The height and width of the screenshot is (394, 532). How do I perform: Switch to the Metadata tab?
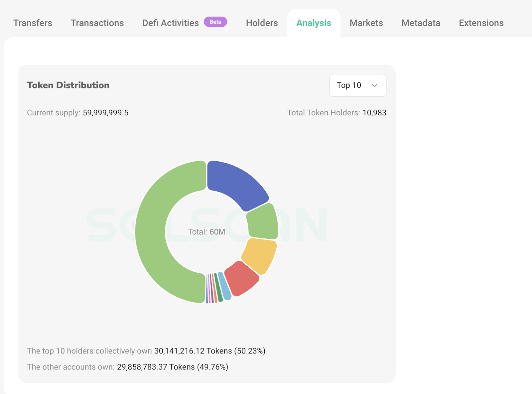click(x=421, y=23)
